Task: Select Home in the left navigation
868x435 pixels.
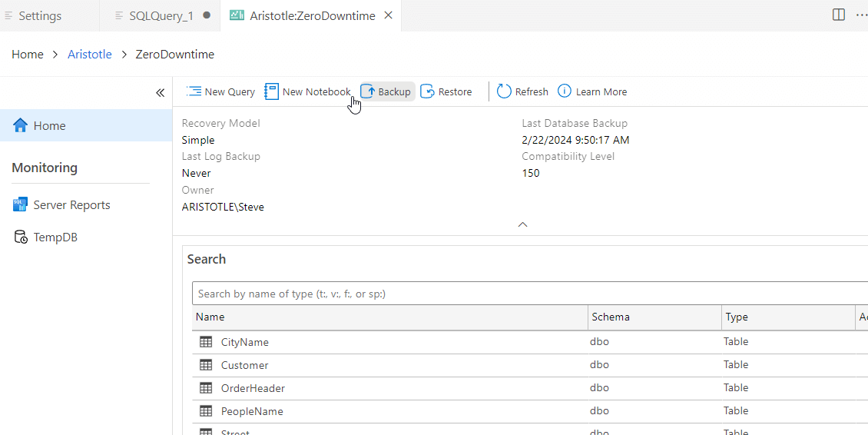Action: pyautogui.click(x=49, y=126)
